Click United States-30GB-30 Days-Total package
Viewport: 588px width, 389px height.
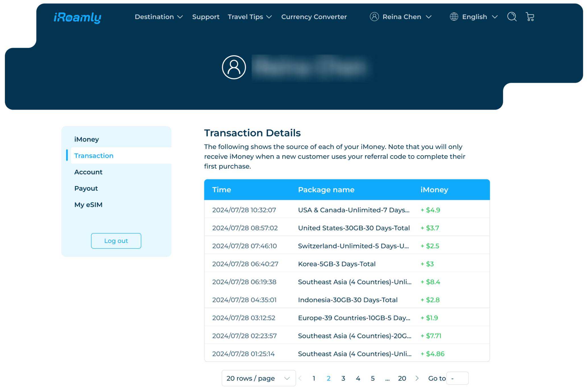tap(354, 228)
